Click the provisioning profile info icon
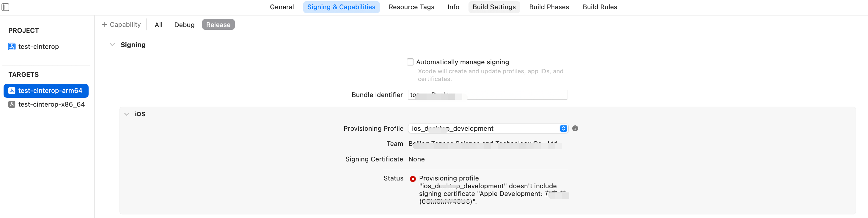Screen dimensions: 868x218 point(575,129)
